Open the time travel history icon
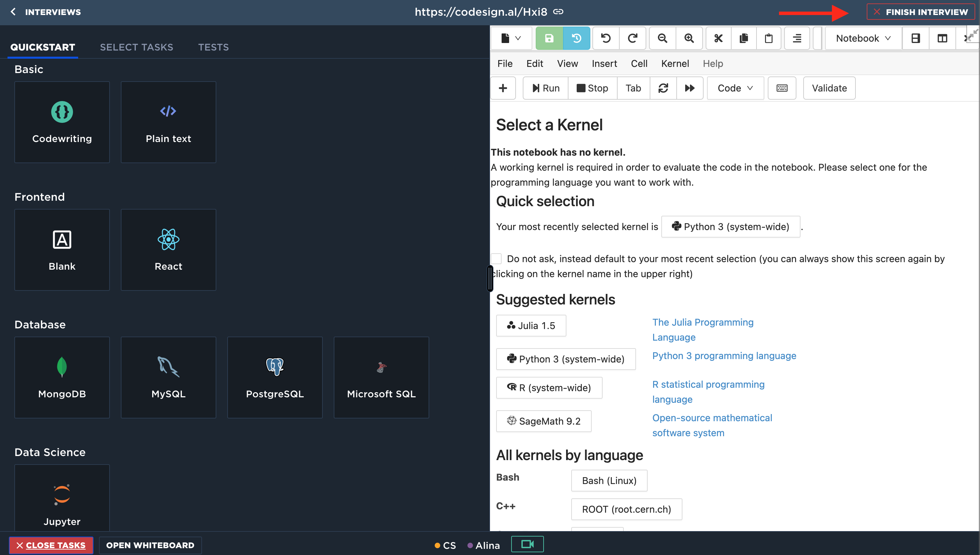 (576, 38)
